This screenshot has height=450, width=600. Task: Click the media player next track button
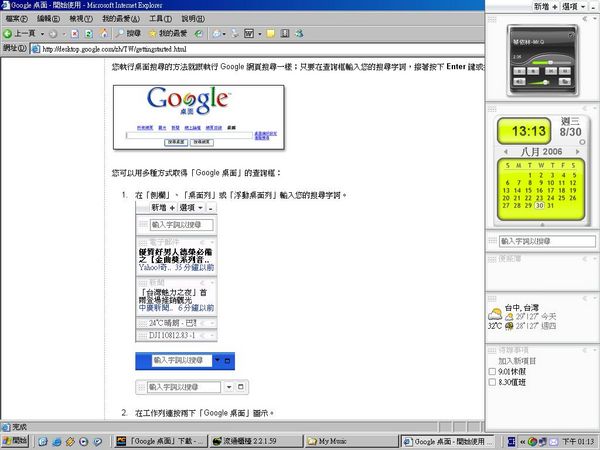coord(565,71)
